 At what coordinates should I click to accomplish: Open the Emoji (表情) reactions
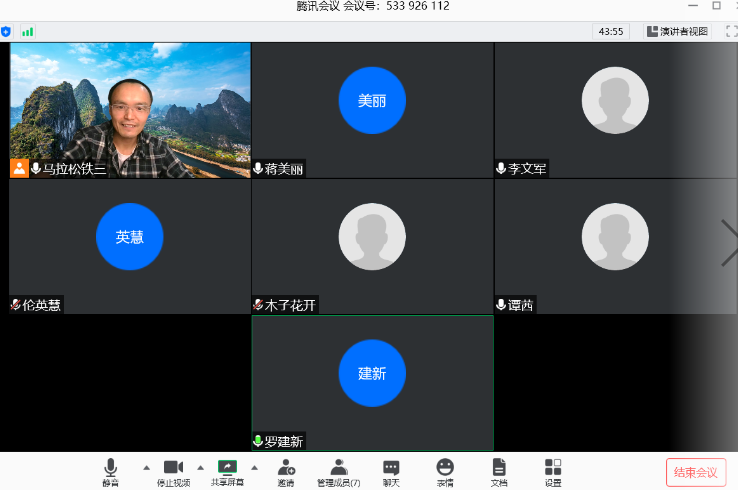[445, 468]
